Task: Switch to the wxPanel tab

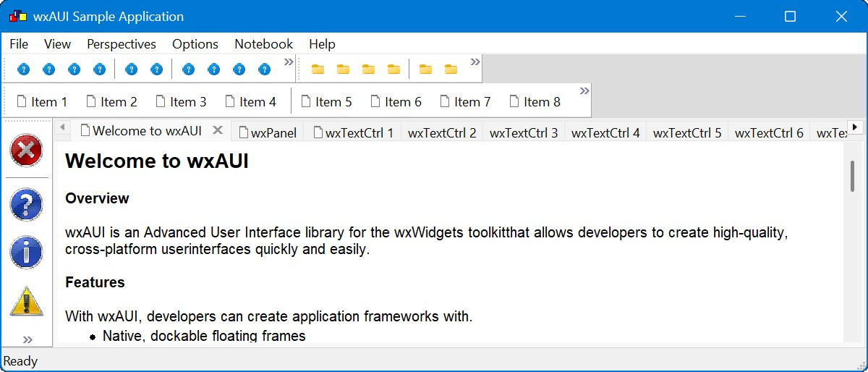Action: (267, 132)
